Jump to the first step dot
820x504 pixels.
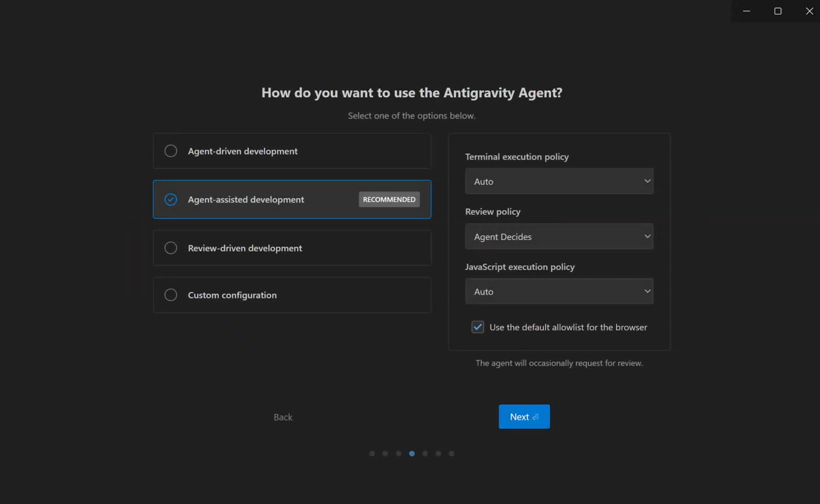coord(372,454)
